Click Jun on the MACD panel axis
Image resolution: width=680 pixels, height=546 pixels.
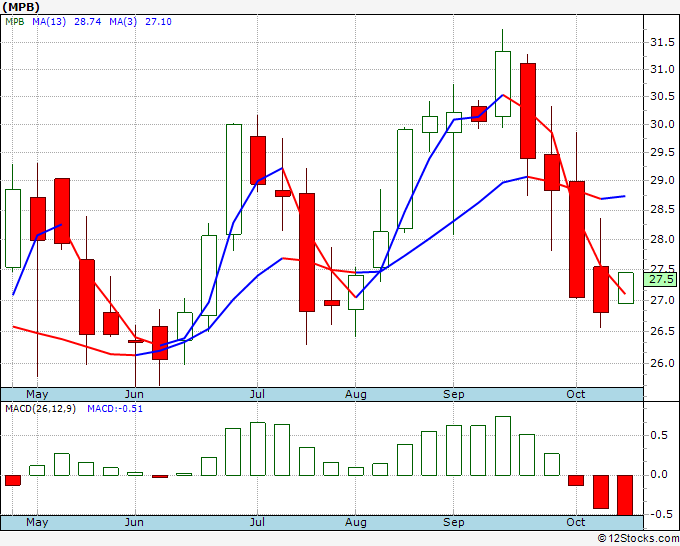point(134,522)
